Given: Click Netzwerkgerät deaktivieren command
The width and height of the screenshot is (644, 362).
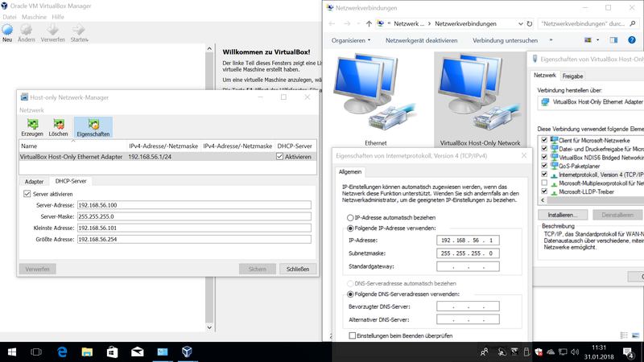Looking at the screenshot, I should [421, 40].
